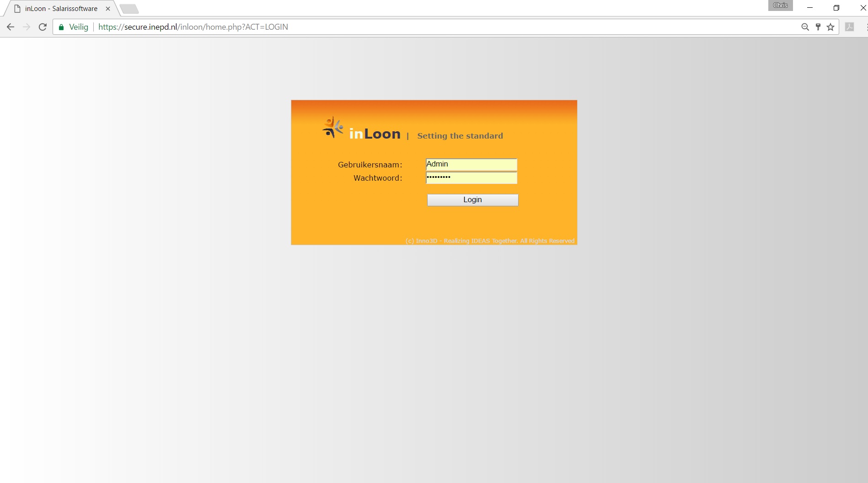868x483 pixels.
Task: Click the saved password key icon
Action: pos(818,27)
